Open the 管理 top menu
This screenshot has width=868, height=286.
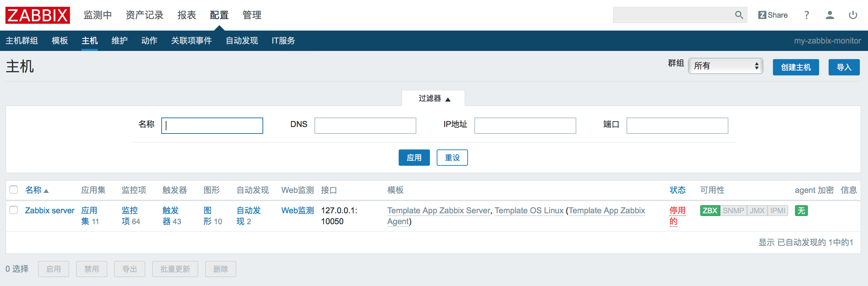click(252, 15)
